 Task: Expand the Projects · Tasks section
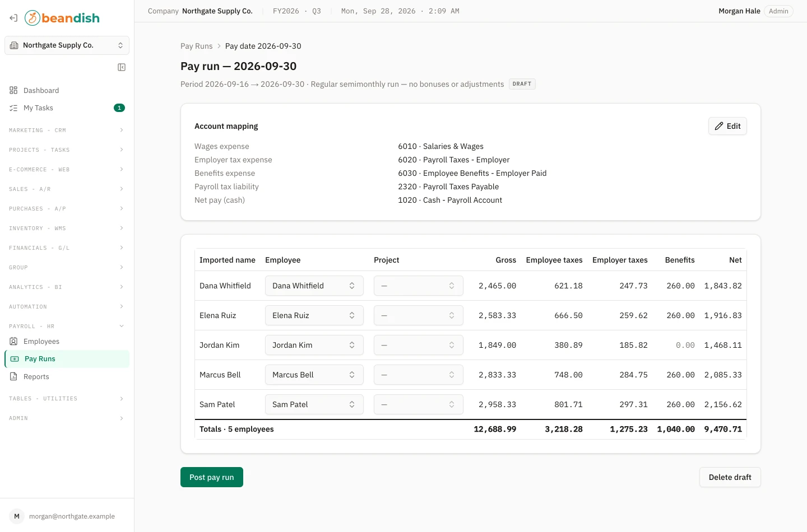point(67,150)
